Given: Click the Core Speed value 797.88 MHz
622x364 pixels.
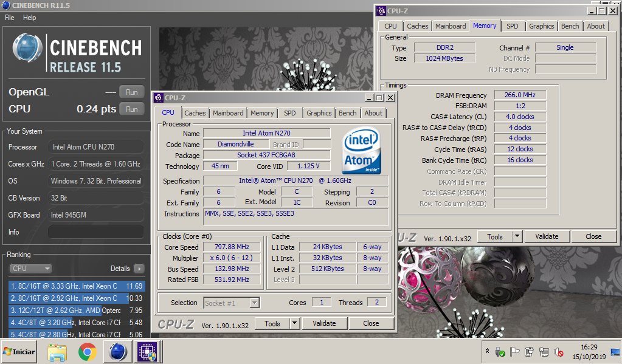Looking at the screenshot, I should [232, 247].
